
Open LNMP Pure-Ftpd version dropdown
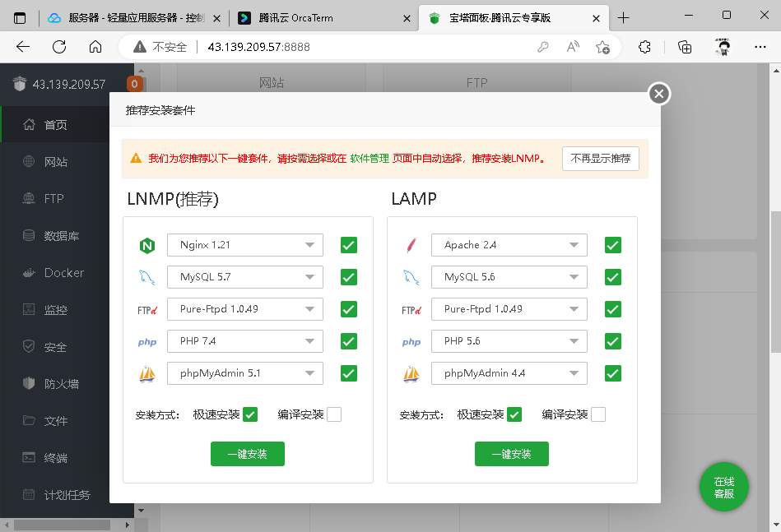coord(245,309)
